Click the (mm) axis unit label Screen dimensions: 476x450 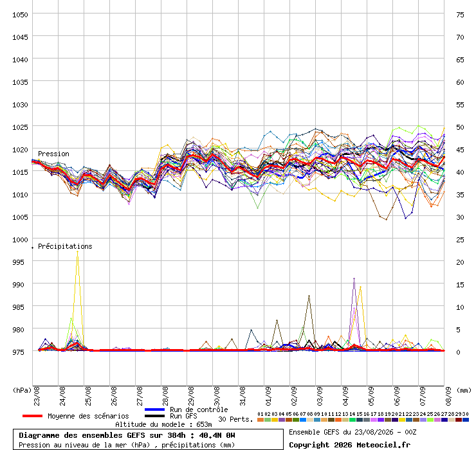point(464,390)
